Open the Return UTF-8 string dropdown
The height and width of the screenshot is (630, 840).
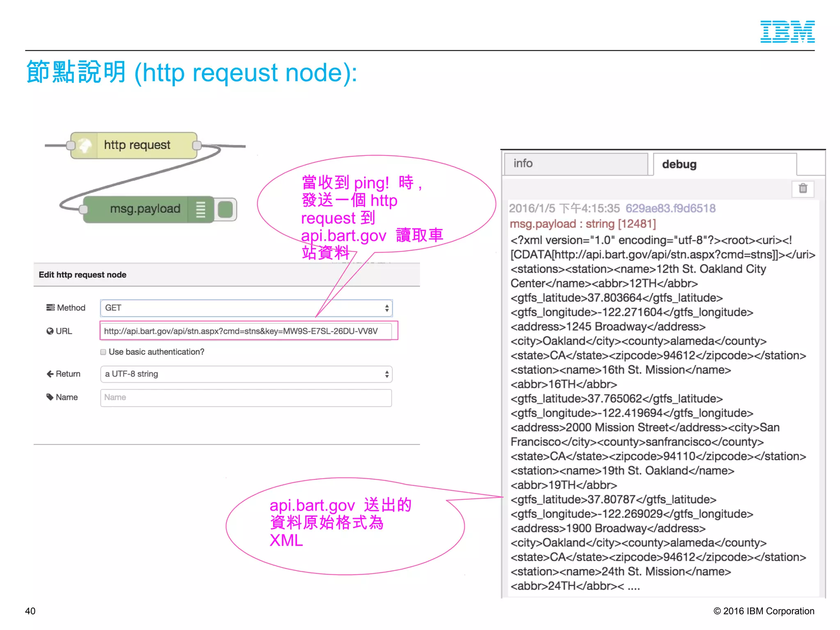tap(246, 374)
